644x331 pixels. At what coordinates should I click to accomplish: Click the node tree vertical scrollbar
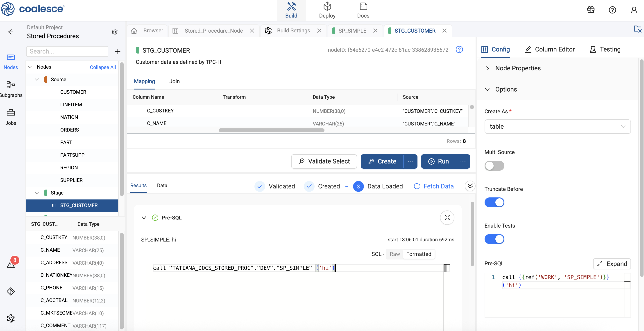[122, 129]
